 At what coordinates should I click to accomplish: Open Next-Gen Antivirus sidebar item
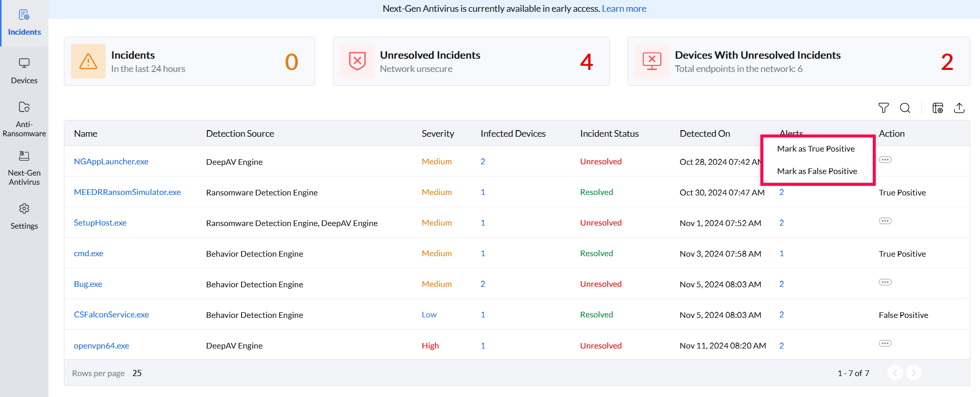[24, 168]
